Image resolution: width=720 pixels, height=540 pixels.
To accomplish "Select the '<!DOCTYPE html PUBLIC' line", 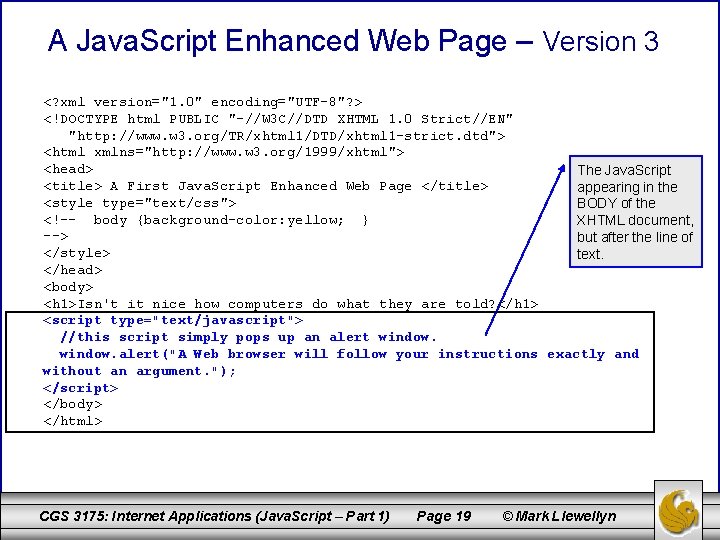I will pos(278,119).
